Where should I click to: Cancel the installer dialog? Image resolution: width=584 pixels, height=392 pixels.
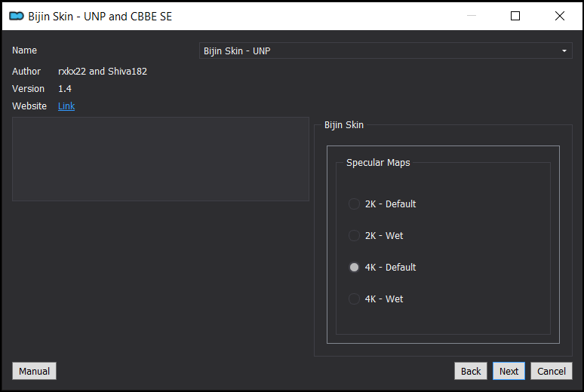tap(552, 371)
